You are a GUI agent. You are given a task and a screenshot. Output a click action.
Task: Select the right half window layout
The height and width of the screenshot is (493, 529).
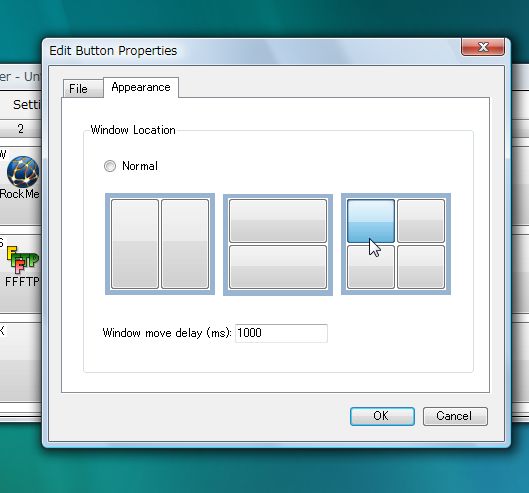185,244
